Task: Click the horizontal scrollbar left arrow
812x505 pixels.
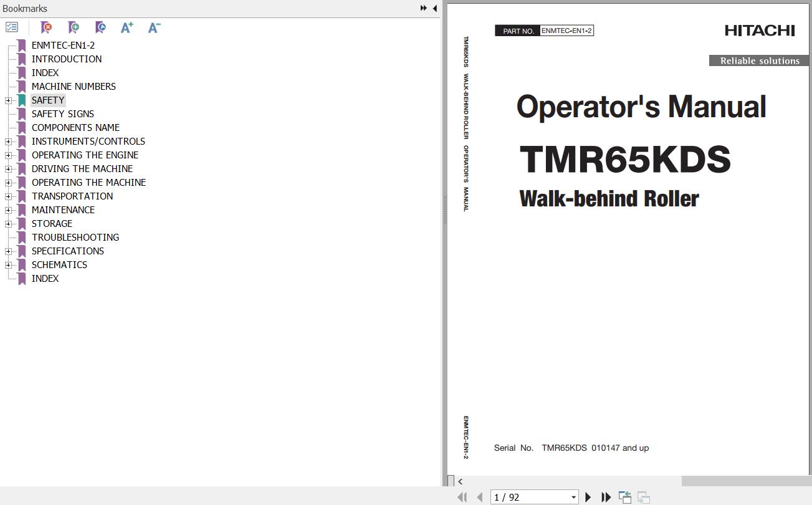Action: click(460, 481)
